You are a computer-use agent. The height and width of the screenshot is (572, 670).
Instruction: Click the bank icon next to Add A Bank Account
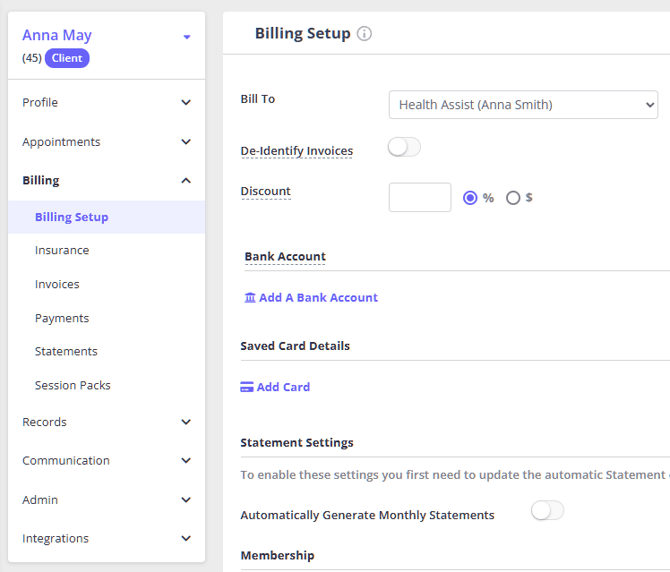tap(250, 298)
